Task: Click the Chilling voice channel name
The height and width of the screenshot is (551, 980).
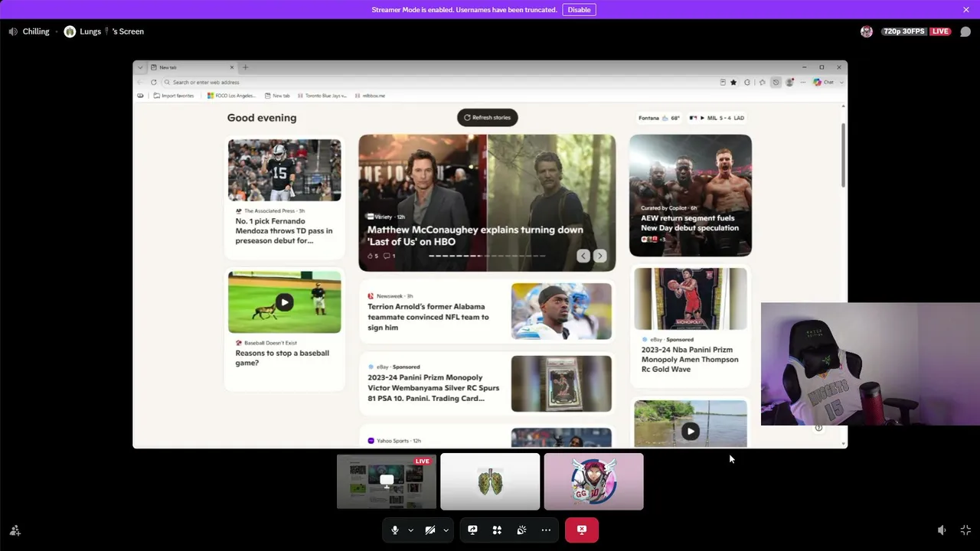Action: point(36,31)
